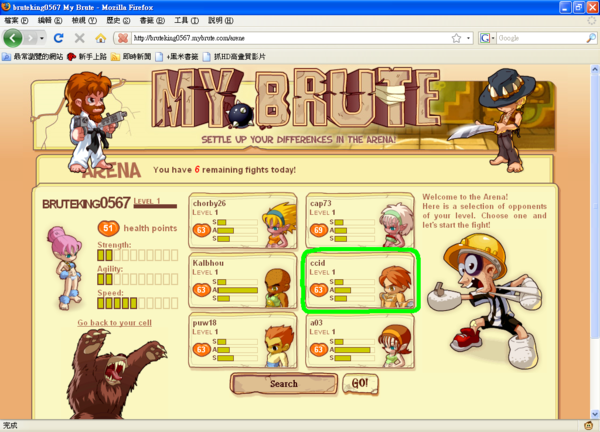Bookmark this page with the star icon
The width and height of the screenshot is (600, 432).
(456, 38)
